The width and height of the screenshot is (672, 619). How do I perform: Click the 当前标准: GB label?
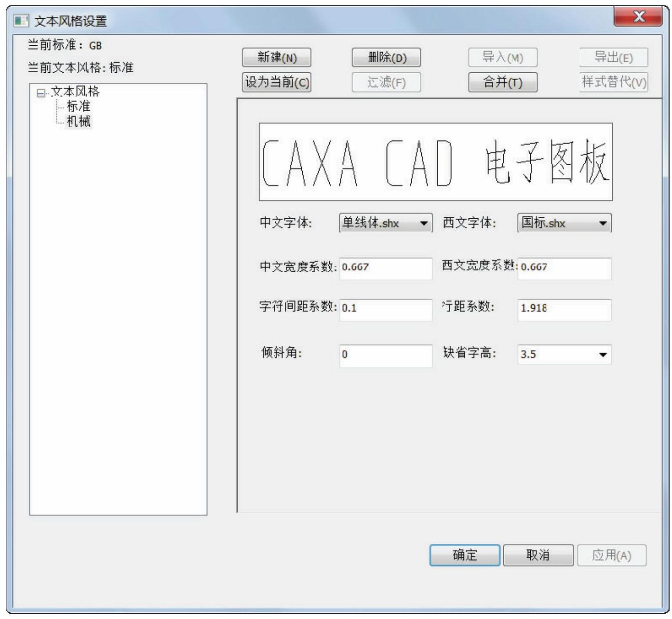[65, 45]
